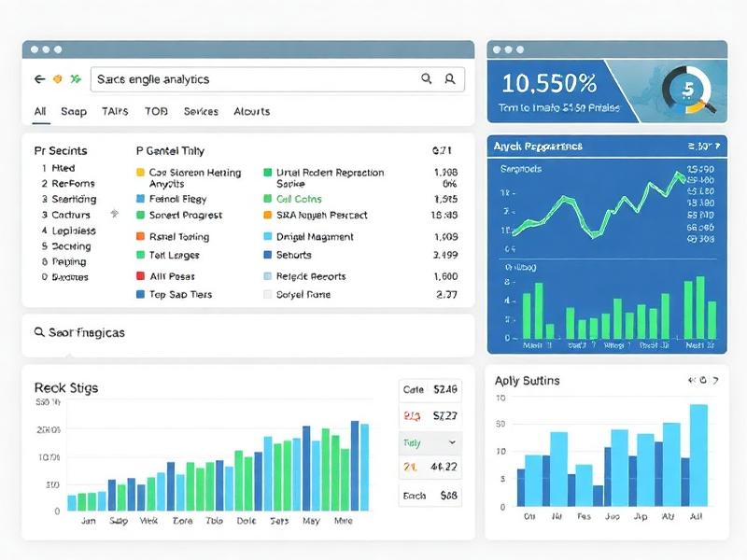The height and width of the screenshot is (560, 747).
Task: Click the Eorch $88 stat box
Action: 430,496
